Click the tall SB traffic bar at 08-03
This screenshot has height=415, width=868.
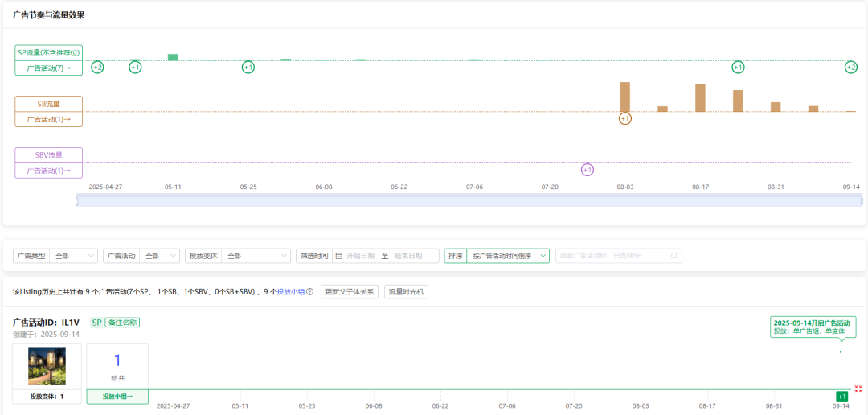tap(625, 97)
